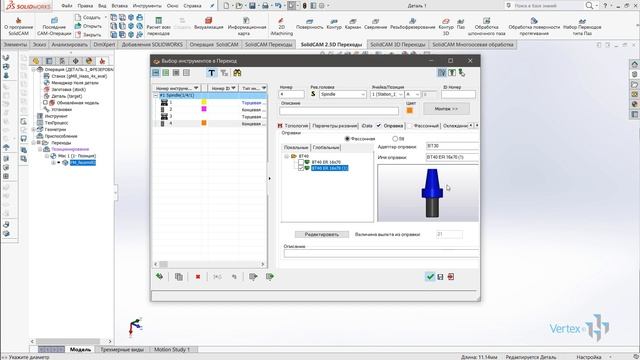The width and height of the screenshot is (640, 360).
Task: Open the Spindle dropdown under Рев.головка
Action: pos(363,94)
